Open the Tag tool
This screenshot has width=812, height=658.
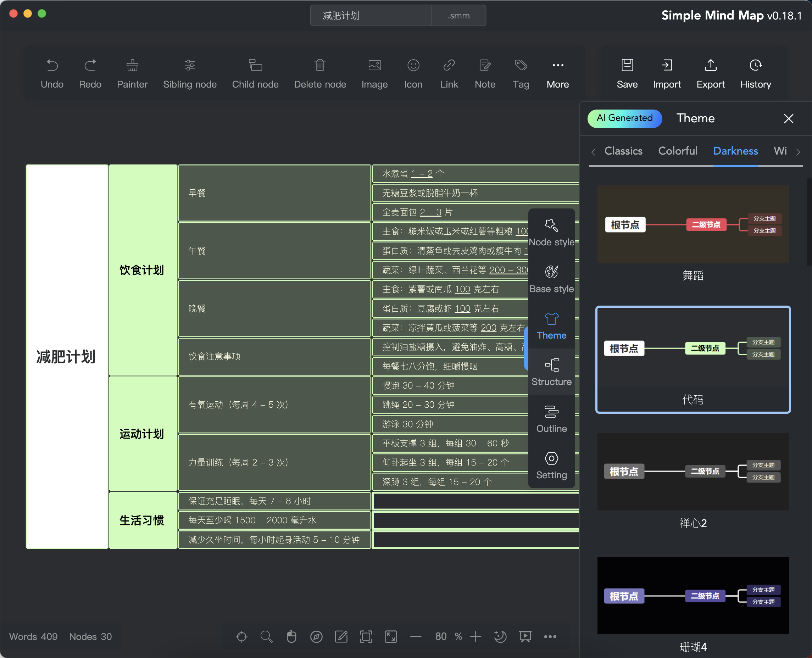click(x=521, y=66)
